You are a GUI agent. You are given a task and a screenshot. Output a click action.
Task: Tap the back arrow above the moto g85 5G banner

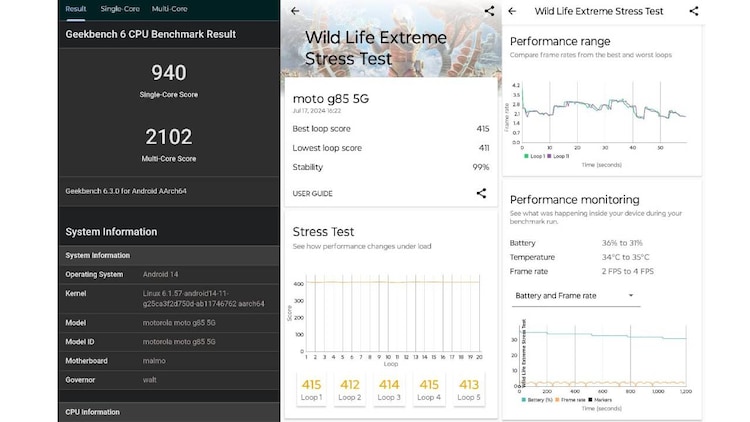(x=294, y=11)
